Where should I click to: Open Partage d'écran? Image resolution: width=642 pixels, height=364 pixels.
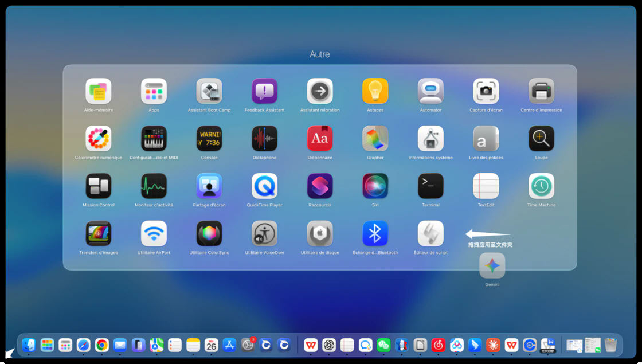[x=209, y=186]
